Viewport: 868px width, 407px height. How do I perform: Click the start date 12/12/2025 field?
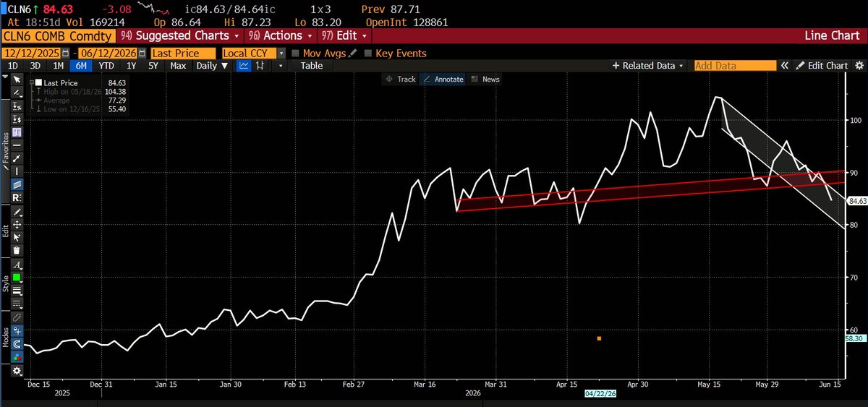[31, 53]
